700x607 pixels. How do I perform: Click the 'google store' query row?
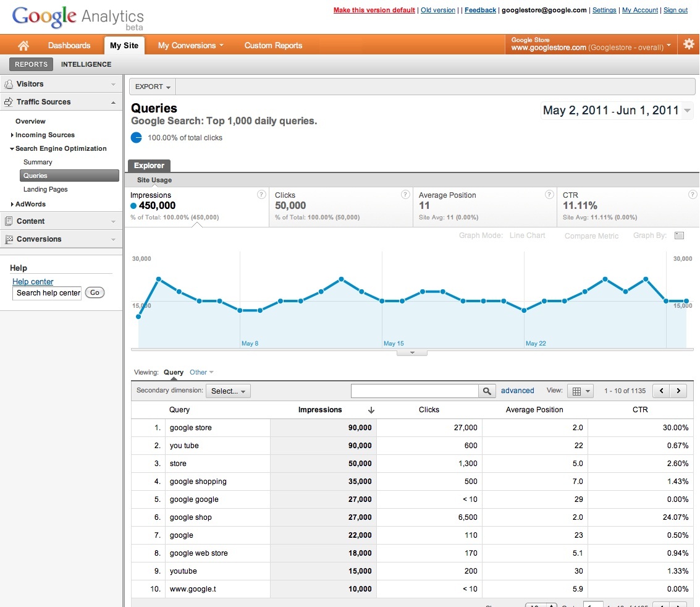click(412, 428)
